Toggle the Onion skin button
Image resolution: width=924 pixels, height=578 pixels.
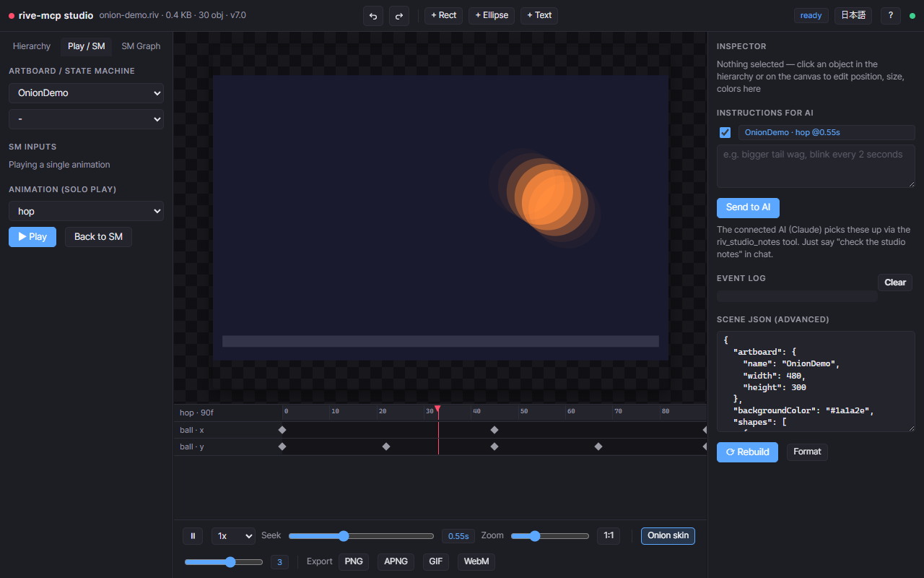[668, 535]
